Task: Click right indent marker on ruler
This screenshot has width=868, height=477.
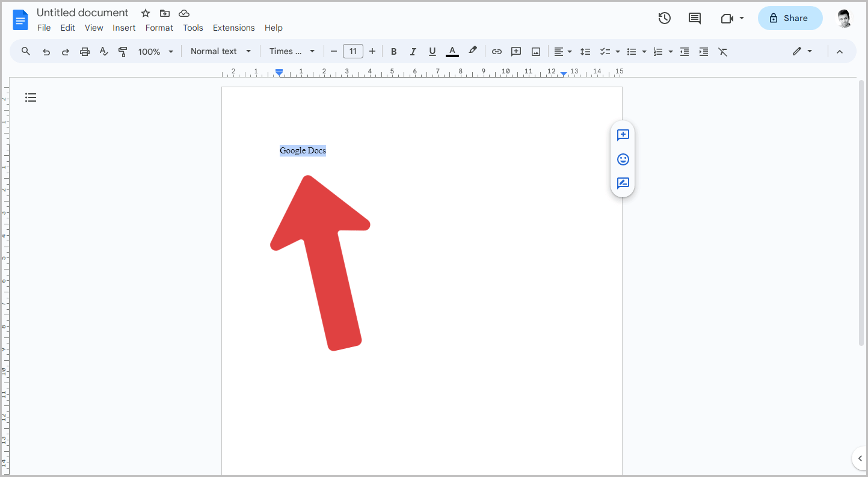Action: [564, 74]
